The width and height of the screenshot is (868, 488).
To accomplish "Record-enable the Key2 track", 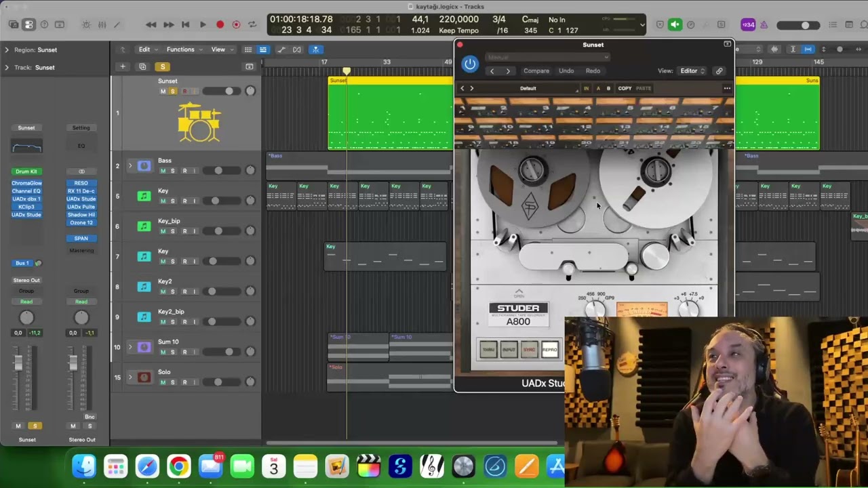I will 184,291.
